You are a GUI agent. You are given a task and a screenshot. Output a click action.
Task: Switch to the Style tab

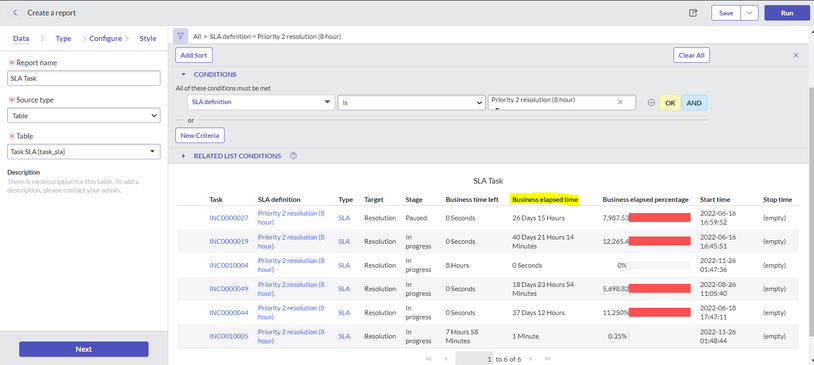tap(148, 38)
